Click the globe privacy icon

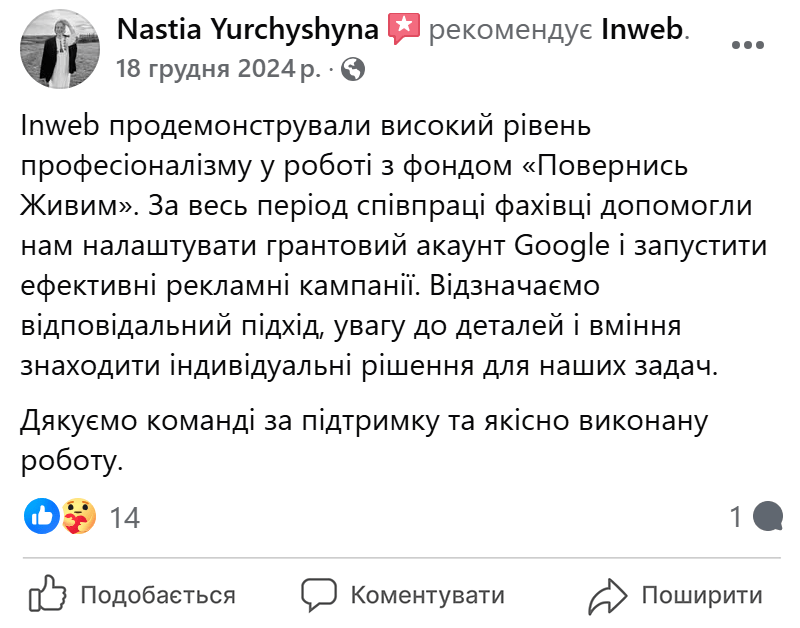(354, 71)
